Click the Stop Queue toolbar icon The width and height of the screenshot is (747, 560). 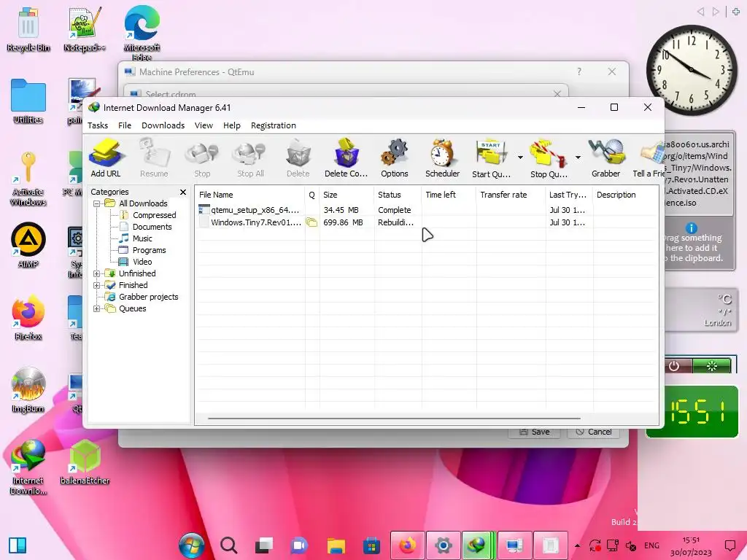tap(549, 158)
